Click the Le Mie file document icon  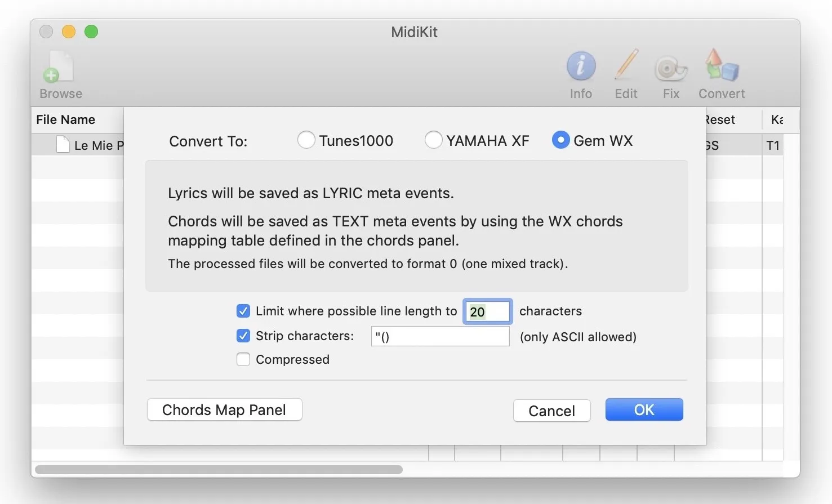[63, 145]
